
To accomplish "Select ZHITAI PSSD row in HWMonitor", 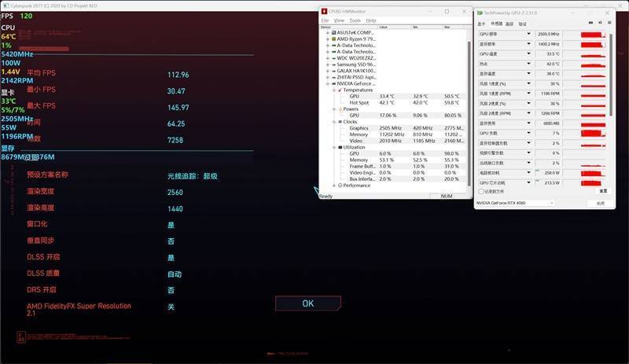I will click(356, 77).
